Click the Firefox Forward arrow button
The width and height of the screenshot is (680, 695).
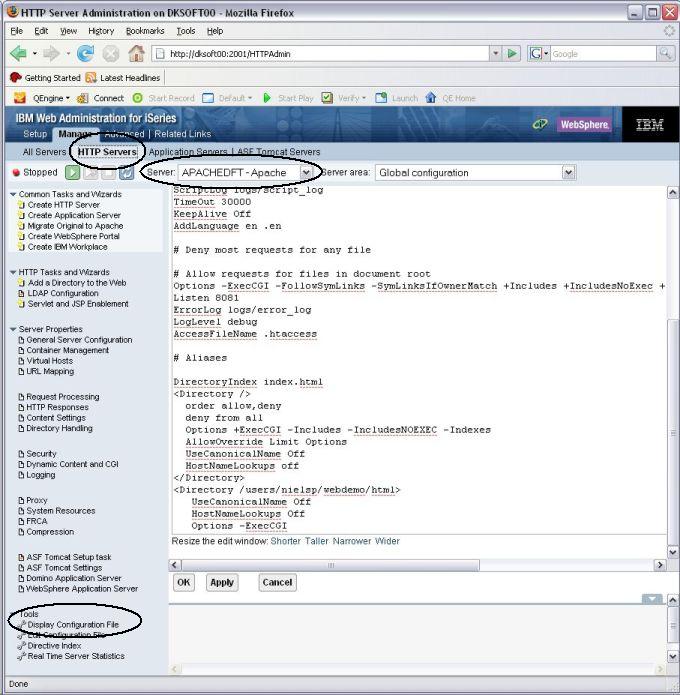coord(51,54)
